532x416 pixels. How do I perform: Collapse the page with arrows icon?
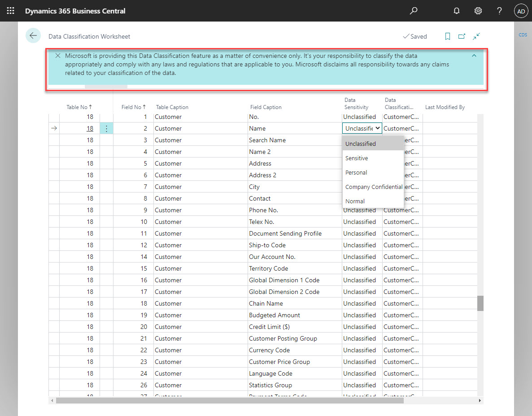476,36
